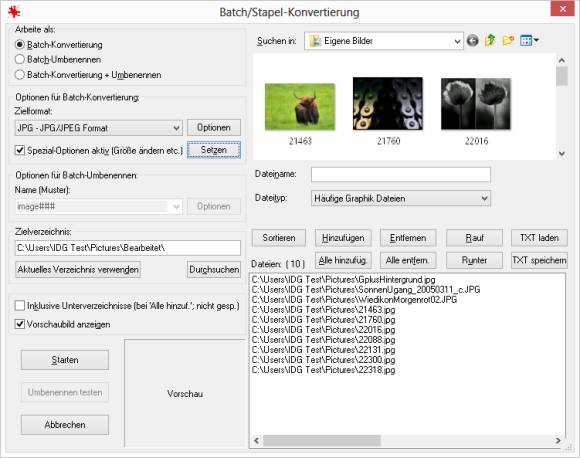Expand the Suchen in Eigene Bilder dropdown

coord(384,41)
